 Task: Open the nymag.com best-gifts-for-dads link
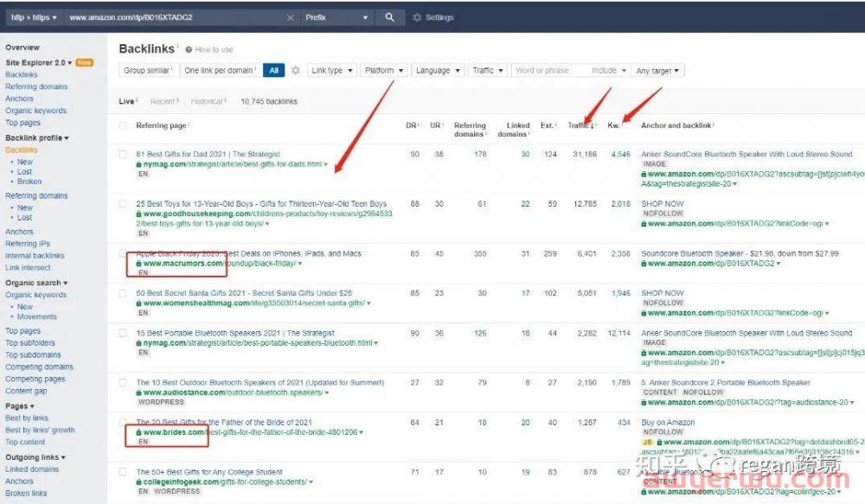coord(233,164)
